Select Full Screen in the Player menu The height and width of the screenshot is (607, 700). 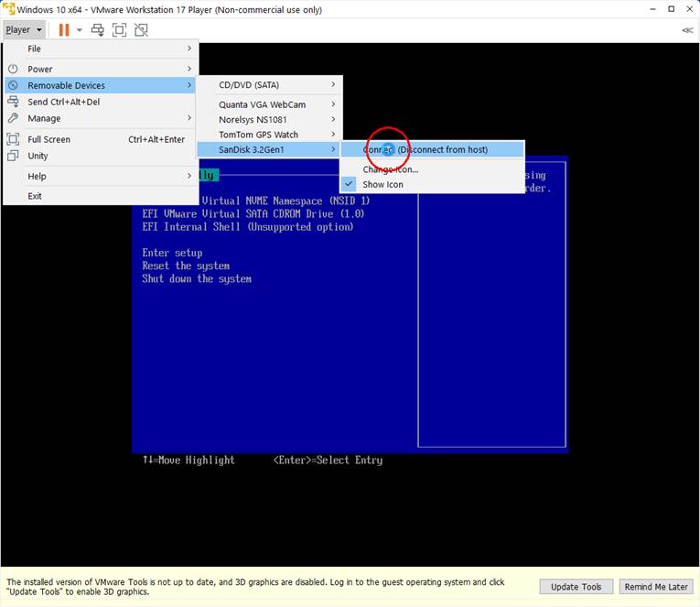click(x=48, y=139)
